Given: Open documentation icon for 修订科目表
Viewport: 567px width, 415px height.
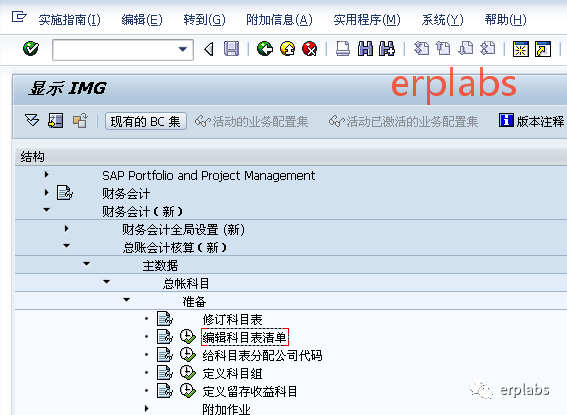Looking at the screenshot, I should coord(165,319).
